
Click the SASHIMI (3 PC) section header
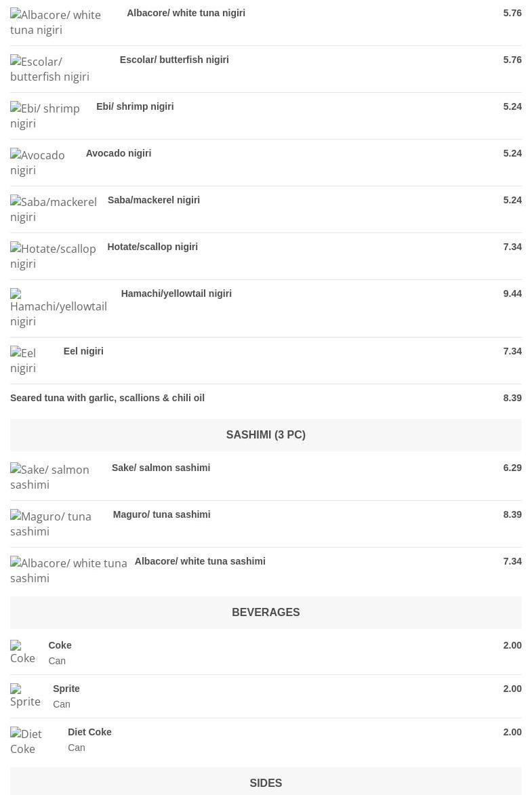coord(266,435)
